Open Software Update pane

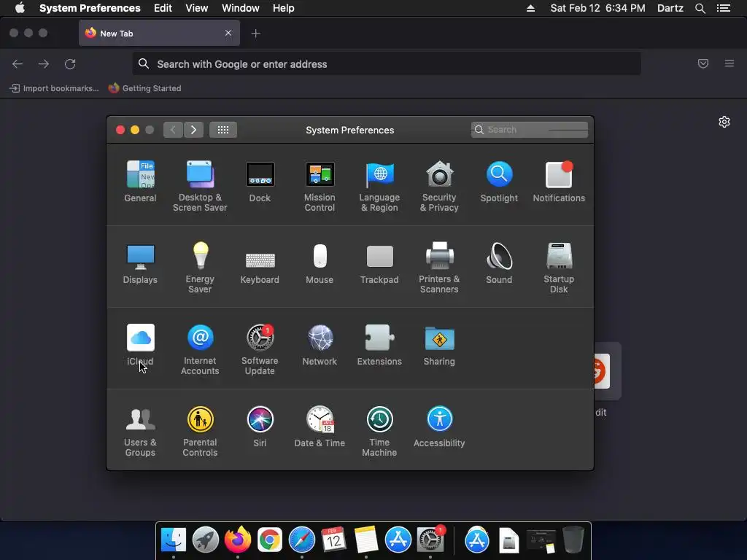(260, 349)
